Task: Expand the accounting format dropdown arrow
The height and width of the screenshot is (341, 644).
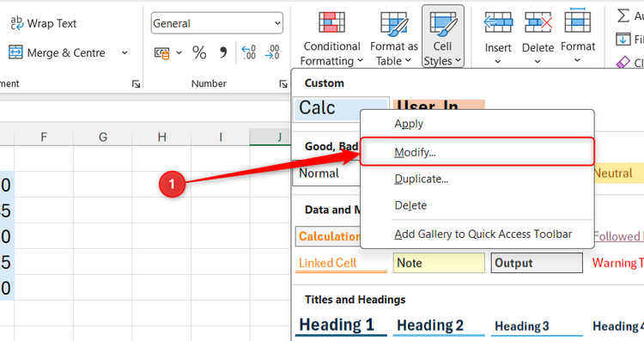Action: (179, 52)
